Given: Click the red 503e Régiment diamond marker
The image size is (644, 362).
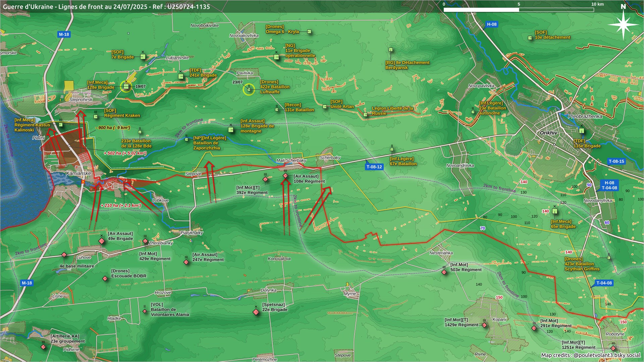Looking at the screenshot, I should (x=444, y=272).
